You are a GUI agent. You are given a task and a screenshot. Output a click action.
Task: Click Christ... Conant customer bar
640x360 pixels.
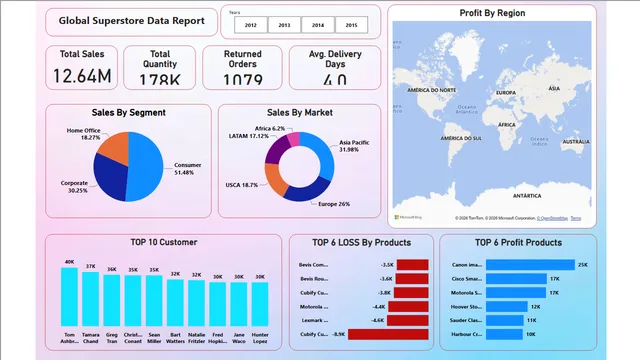click(133, 300)
